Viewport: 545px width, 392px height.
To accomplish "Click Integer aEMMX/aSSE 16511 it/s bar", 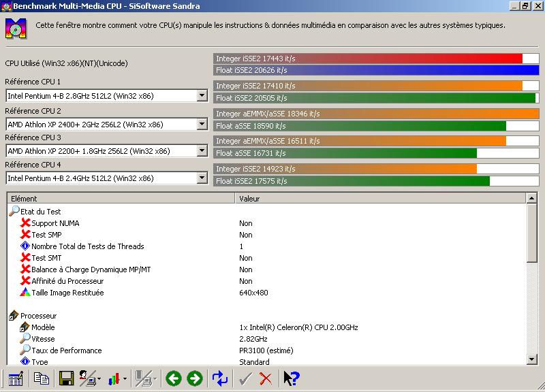I will pyautogui.click(x=376, y=141).
